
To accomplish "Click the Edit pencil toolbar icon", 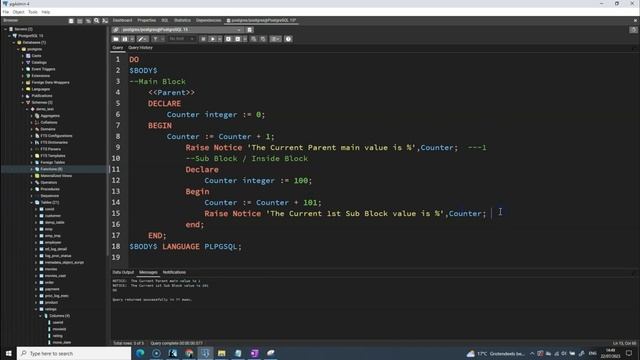I will pos(141,39).
